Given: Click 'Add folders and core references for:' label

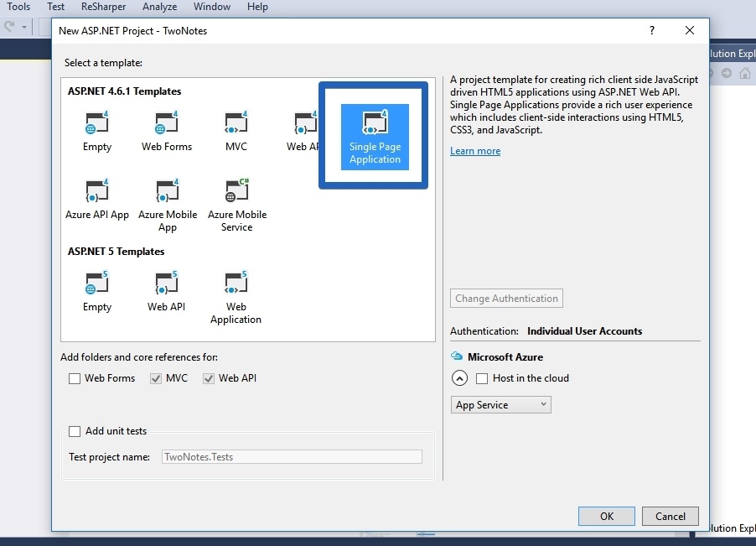Looking at the screenshot, I should coord(139,357).
